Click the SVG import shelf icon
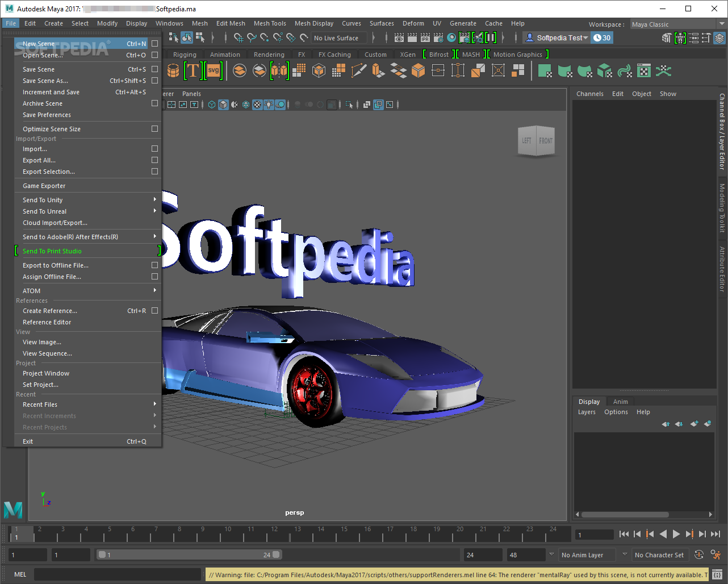Viewport: 728px width, 584px height. coord(214,70)
